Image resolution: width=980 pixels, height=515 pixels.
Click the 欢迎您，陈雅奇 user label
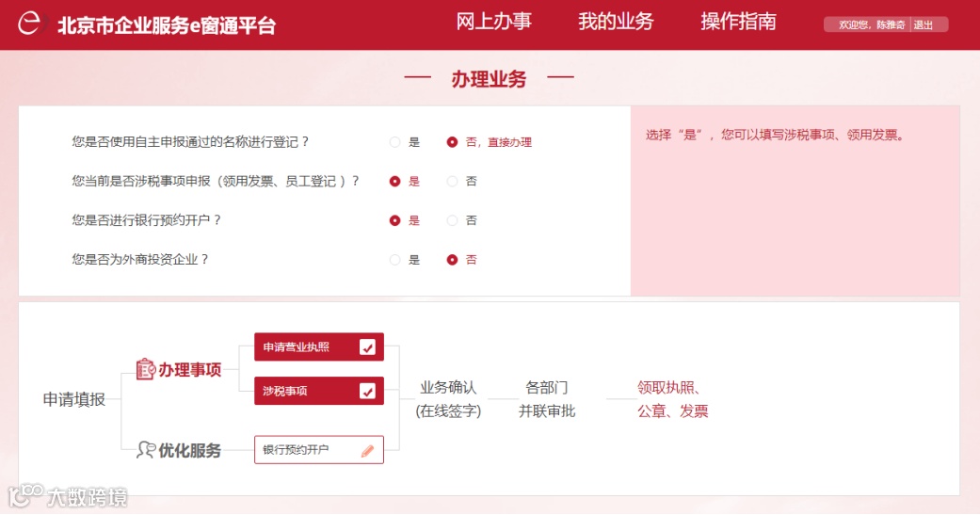(x=871, y=25)
